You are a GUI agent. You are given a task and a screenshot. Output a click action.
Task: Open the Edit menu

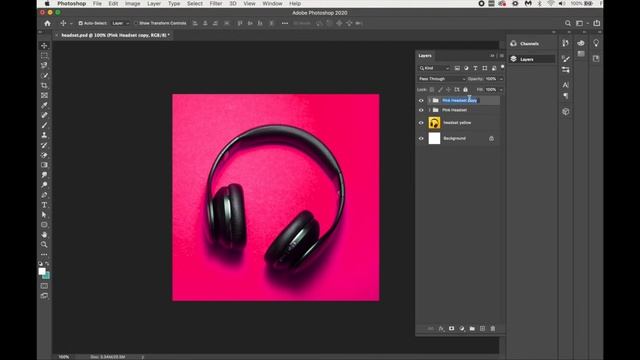(113, 4)
